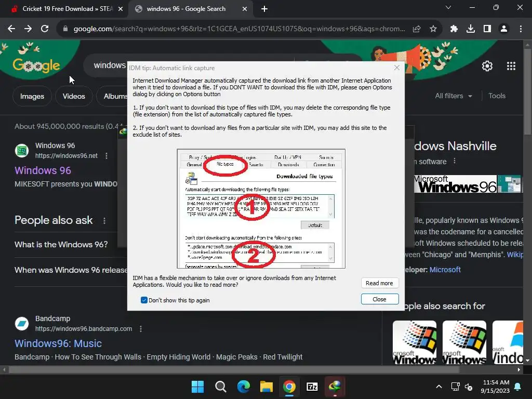Open windows96.net result options menu

[x=107, y=156]
